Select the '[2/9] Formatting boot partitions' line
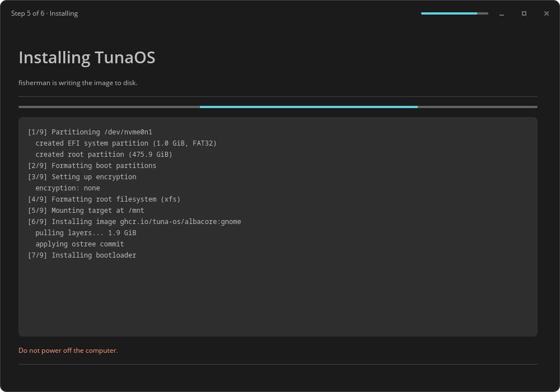 (x=92, y=166)
